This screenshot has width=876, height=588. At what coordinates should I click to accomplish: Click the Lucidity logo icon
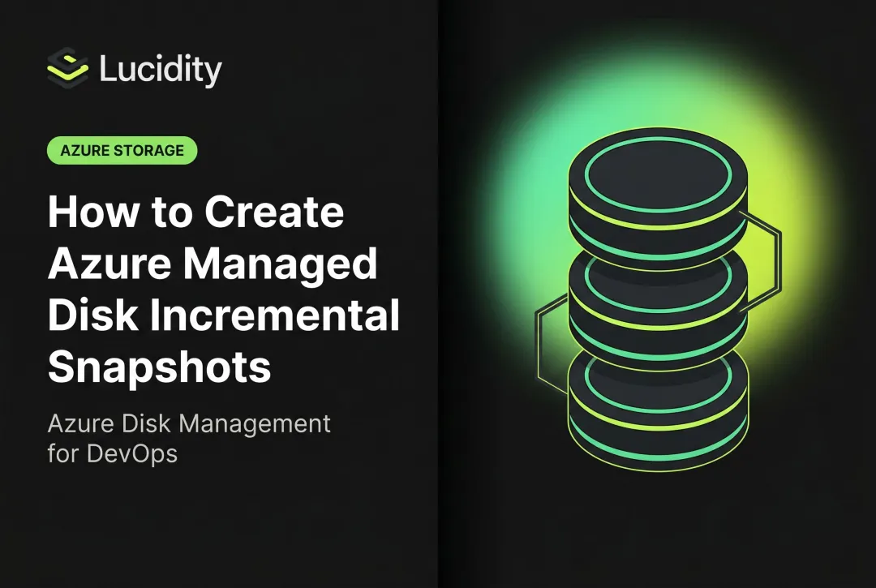(67, 68)
